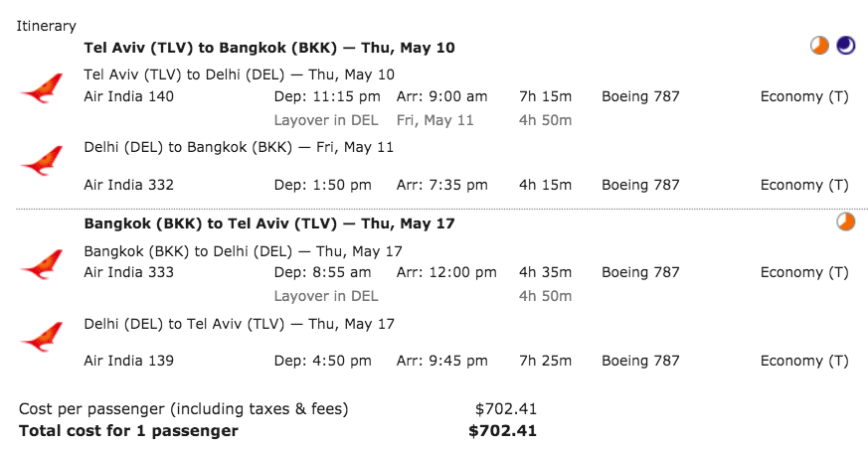Click the Air India 332 flight number

128,185
